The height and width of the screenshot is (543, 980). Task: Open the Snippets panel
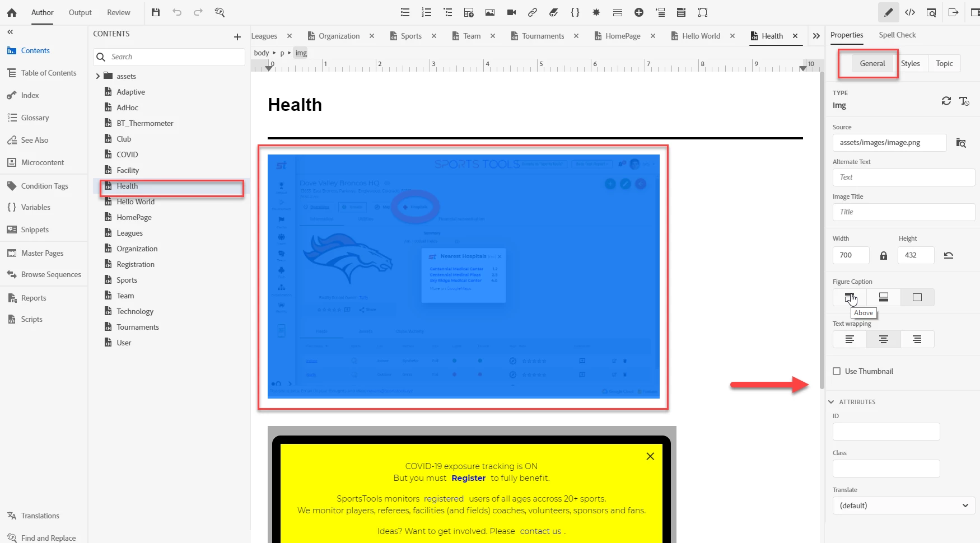(35, 230)
